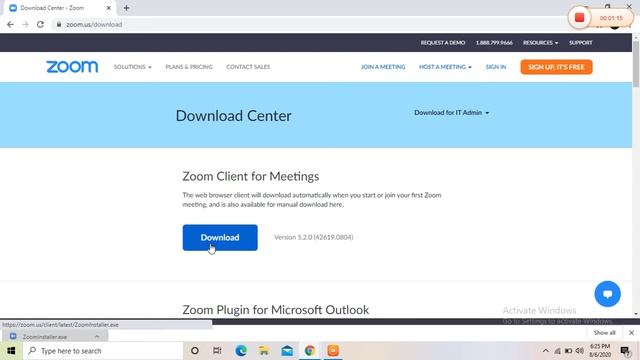Open the Windows Start menu
The image size is (640, 360).
pyautogui.click(x=11, y=351)
